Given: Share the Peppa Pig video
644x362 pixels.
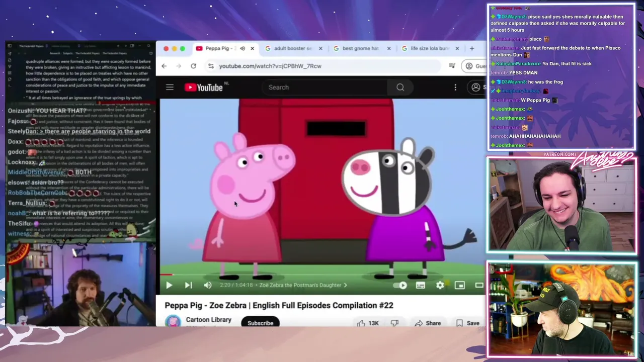Looking at the screenshot, I should (428, 323).
